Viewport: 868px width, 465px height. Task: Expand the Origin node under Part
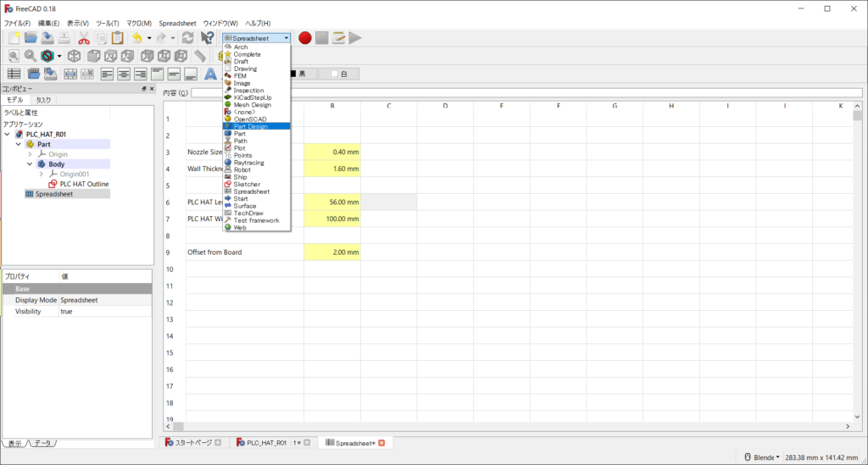[30, 154]
